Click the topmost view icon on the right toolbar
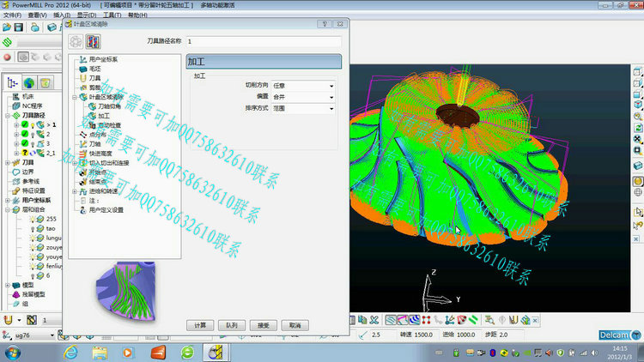Screen dimensions: 644x362 coord(637,71)
